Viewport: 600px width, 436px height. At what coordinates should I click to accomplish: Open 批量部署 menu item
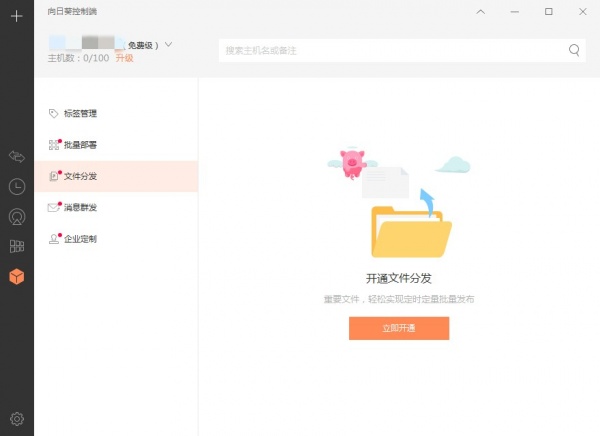click(x=116, y=145)
